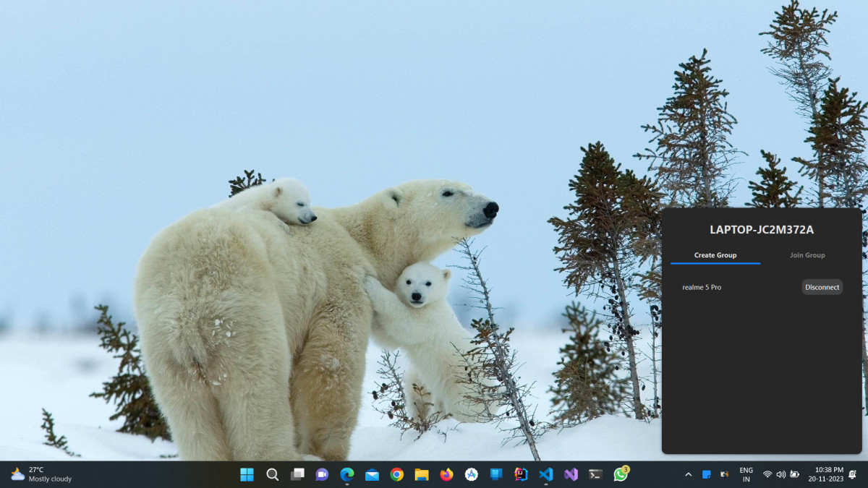Disconnect the realme 5 Pro device
Image resolution: width=868 pixels, height=488 pixels.
[x=822, y=287]
